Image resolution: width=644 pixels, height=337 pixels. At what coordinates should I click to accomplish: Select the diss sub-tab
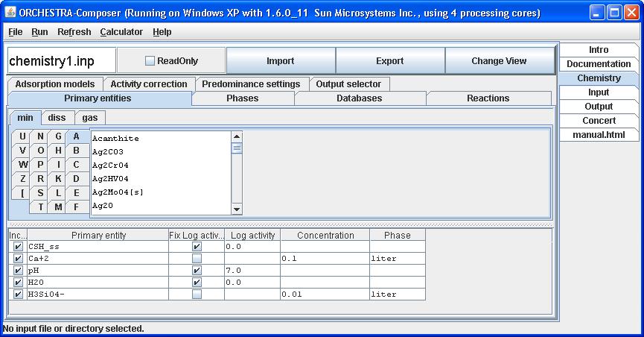click(57, 118)
